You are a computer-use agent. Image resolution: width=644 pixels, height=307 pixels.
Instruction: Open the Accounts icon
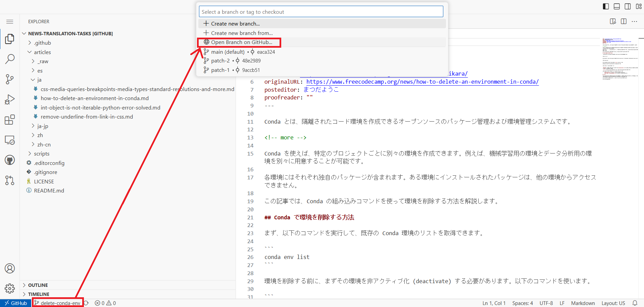[10, 268]
